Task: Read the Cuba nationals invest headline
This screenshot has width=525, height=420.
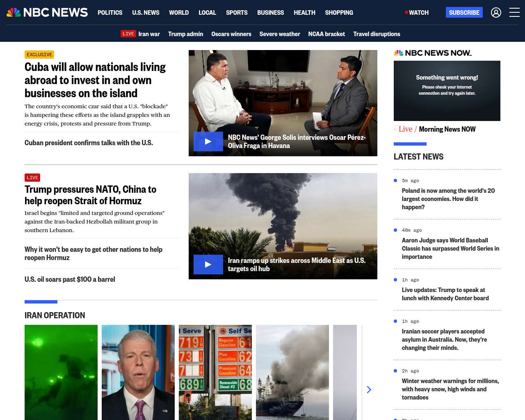Action: tap(95, 80)
